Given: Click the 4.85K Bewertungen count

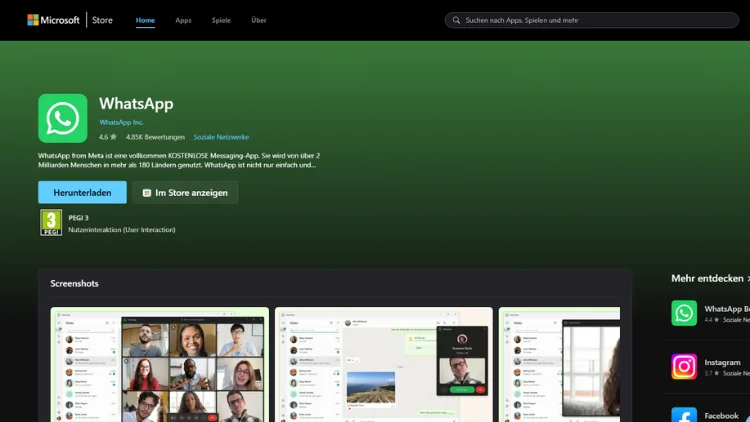Looking at the screenshot, I should (155, 137).
